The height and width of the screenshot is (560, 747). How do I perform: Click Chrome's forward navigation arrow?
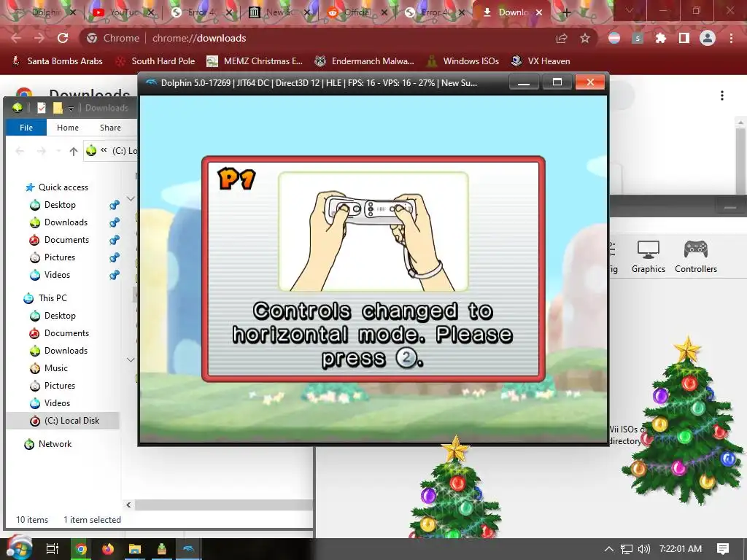[39, 38]
